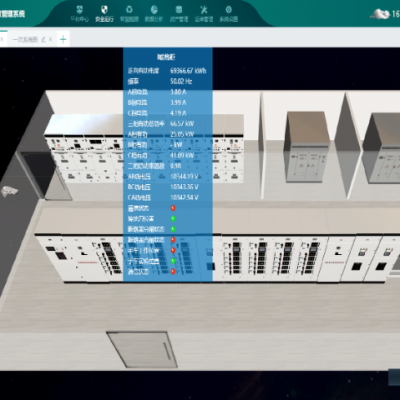Image resolution: width=400 pixels, height=400 pixels.
Task: Select the 50.02 Hz frequency row
Action: [x=168, y=81]
